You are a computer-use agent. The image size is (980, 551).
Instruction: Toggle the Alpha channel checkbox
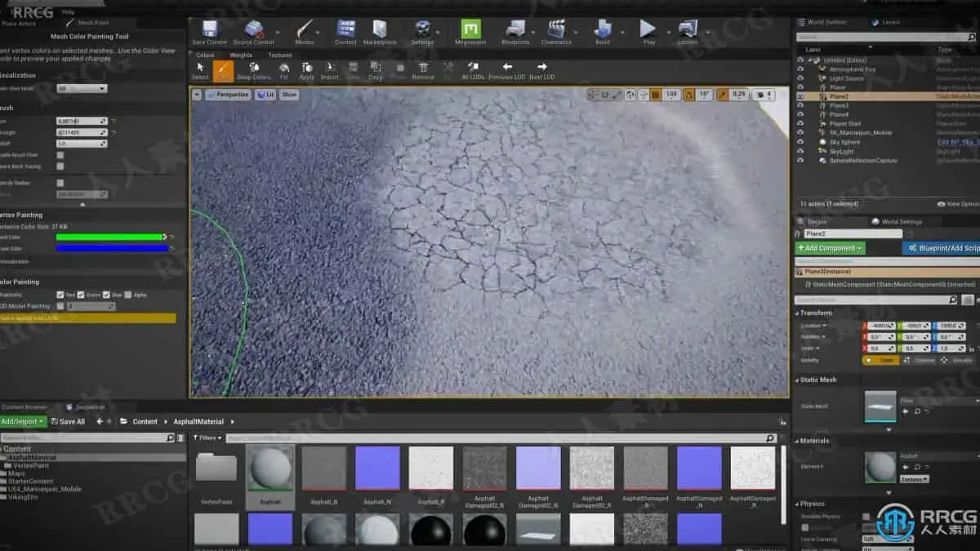coord(127,295)
